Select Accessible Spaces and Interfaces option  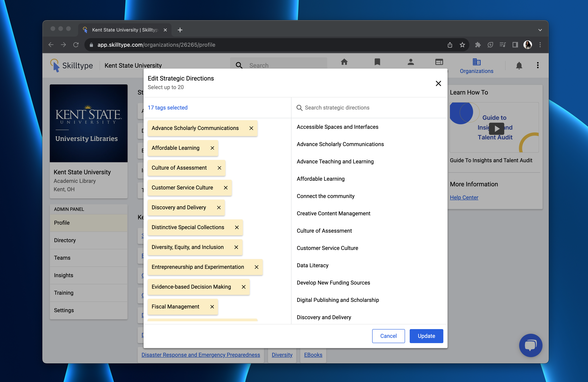point(337,127)
